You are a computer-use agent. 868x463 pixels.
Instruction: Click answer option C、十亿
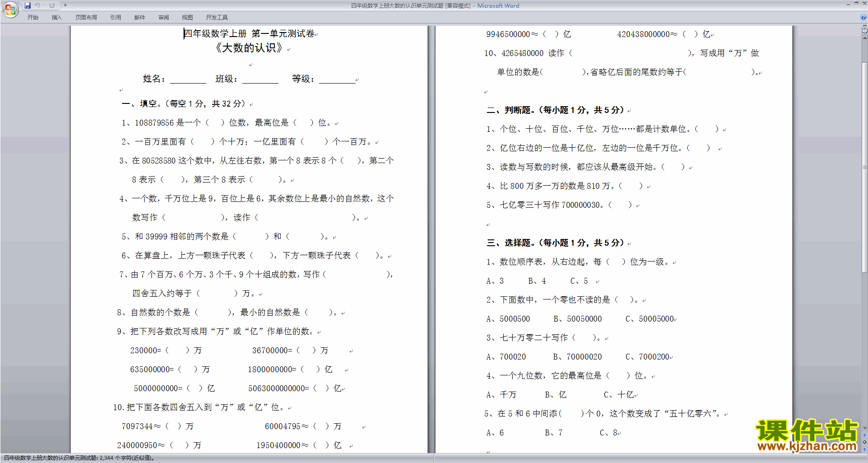point(618,395)
